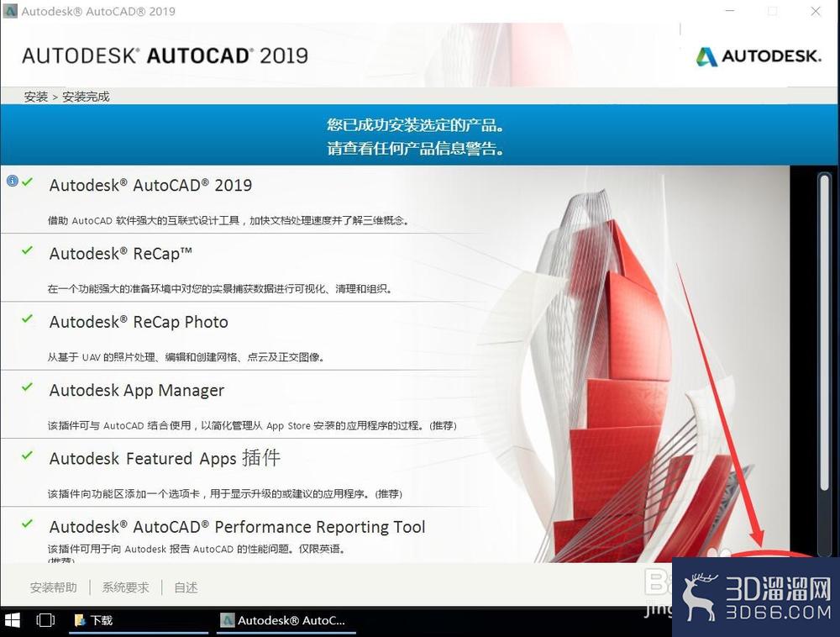The image size is (840, 637).
Task: Click the AutoCAD 2019 description about 互联式设计工具
Action: point(228,220)
